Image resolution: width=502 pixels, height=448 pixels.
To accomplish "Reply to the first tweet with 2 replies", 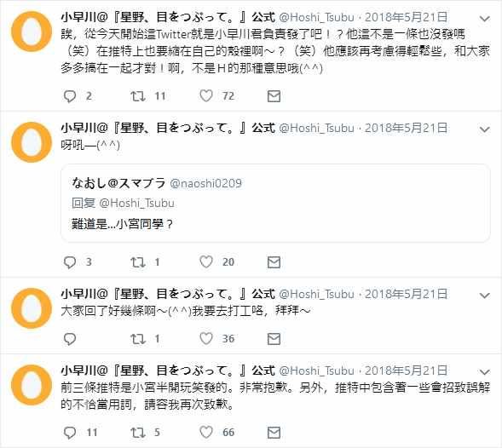I will click(x=70, y=96).
